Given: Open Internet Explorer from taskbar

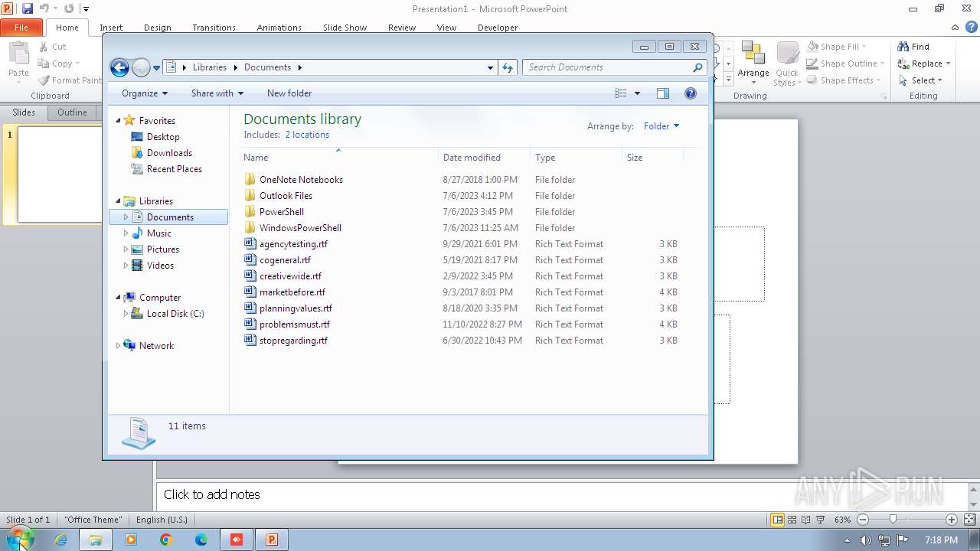Looking at the screenshot, I should point(60,540).
